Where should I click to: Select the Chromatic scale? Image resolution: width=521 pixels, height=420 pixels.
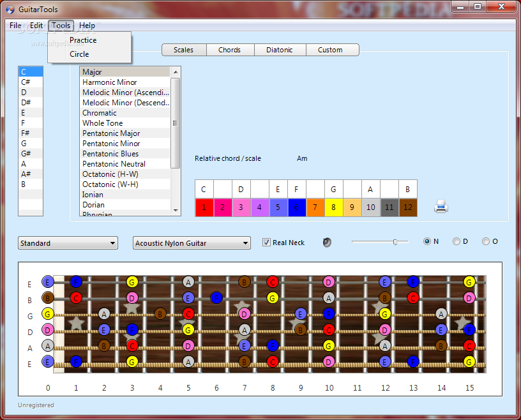click(125, 113)
